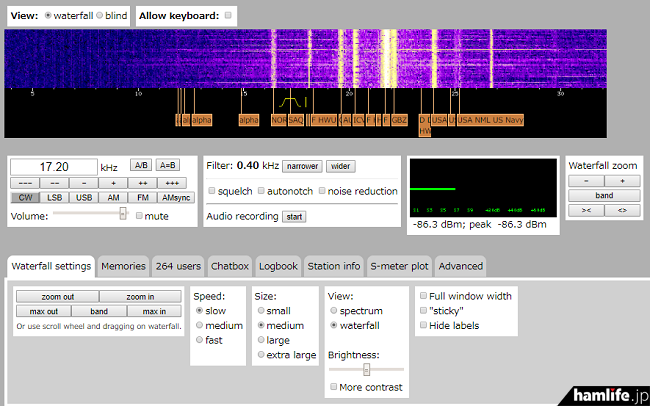Image resolution: width=650 pixels, height=406 pixels.
Task: Choose the extra large waterfall size
Action: tap(261, 354)
